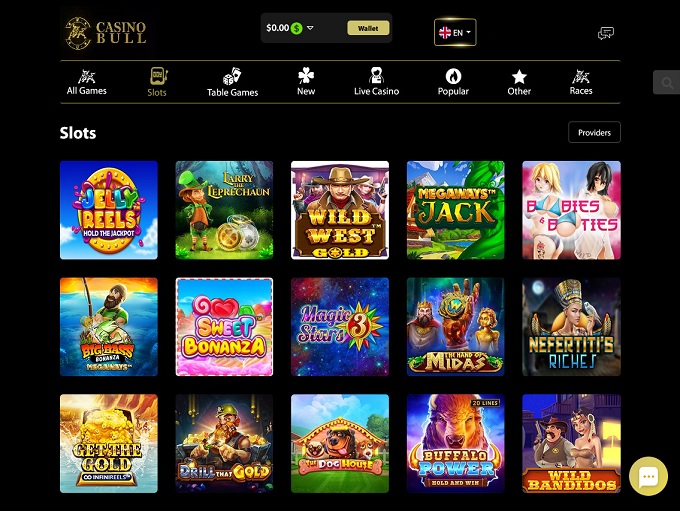Open Wild West Gold slot thumbnail
The width and height of the screenshot is (680, 511).
pos(340,210)
